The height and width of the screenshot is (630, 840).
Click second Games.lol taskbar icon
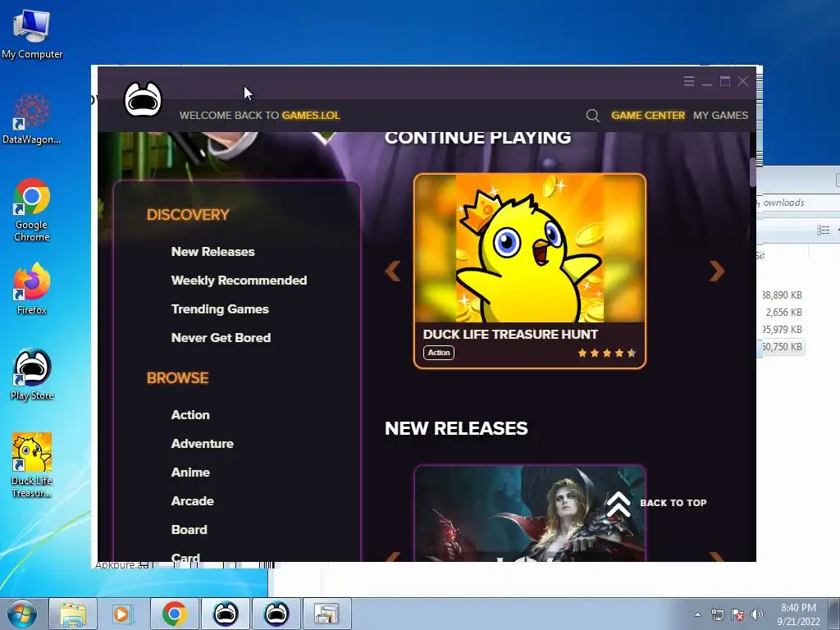click(276, 614)
